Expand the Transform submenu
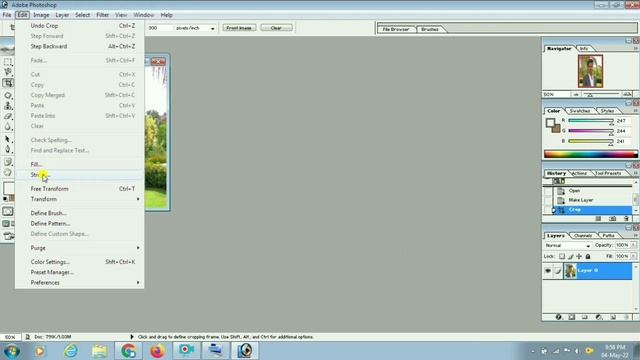This screenshot has width=640, height=360. [x=80, y=199]
